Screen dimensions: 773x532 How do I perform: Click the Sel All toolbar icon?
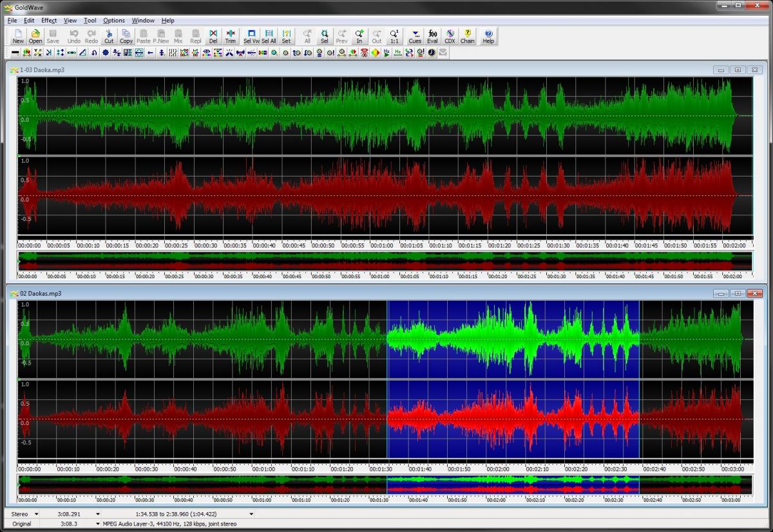click(269, 36)
